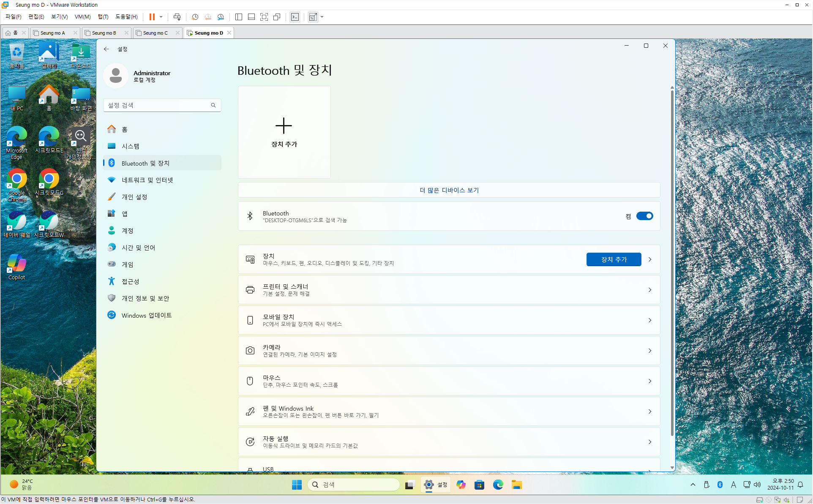Open Microsoft Edge from the taskbar

[x=498, y=485]
